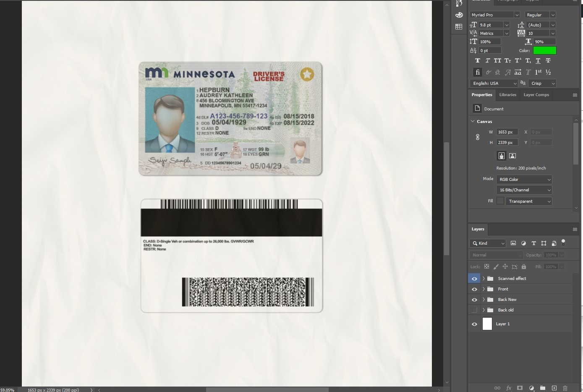Open the grid table panel icon
Screen dimensions: 583x392
point(459,26)
